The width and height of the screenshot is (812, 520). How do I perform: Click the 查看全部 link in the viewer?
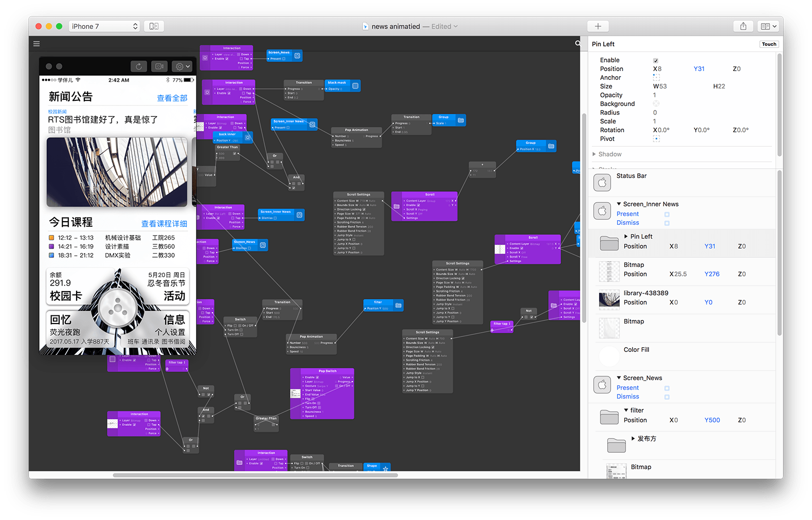172,98
